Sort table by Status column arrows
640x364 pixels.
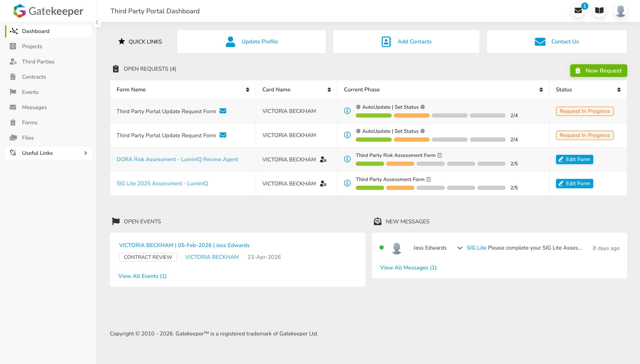619,89
